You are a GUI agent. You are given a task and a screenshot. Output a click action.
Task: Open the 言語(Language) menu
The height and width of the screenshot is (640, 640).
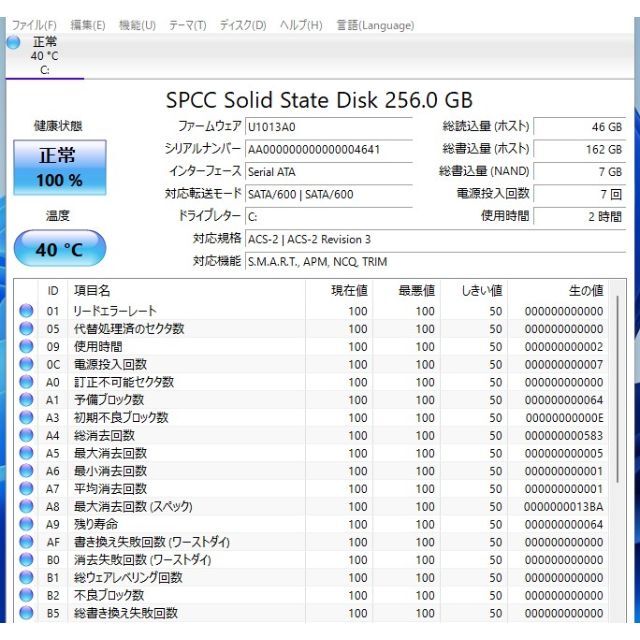pos(375,25)
